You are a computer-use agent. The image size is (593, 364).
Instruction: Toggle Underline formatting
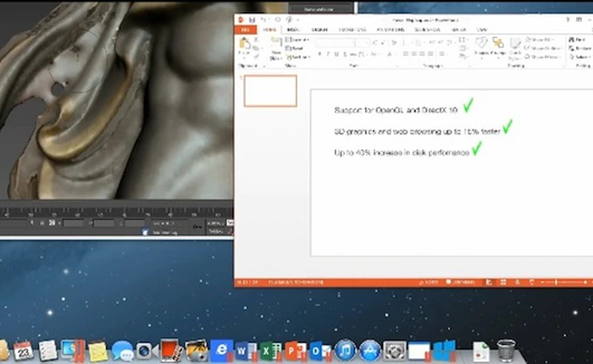pyautogui.click(x=336, y=54)
